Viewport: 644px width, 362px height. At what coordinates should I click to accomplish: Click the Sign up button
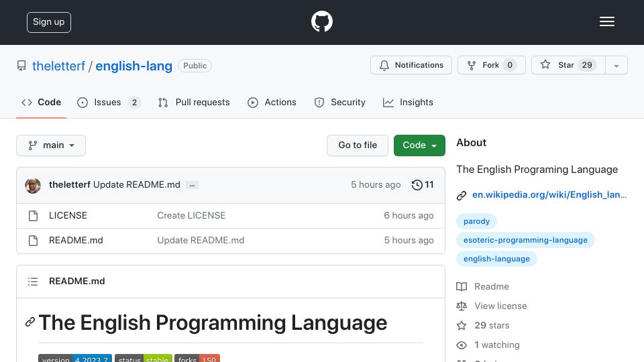click(x=49, y=22)
